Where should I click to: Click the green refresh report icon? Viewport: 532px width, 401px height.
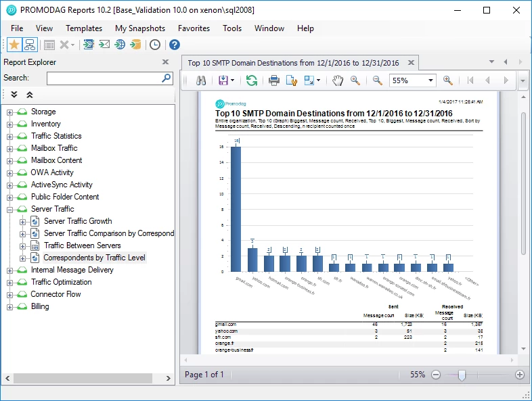click(x=251, y=80)
